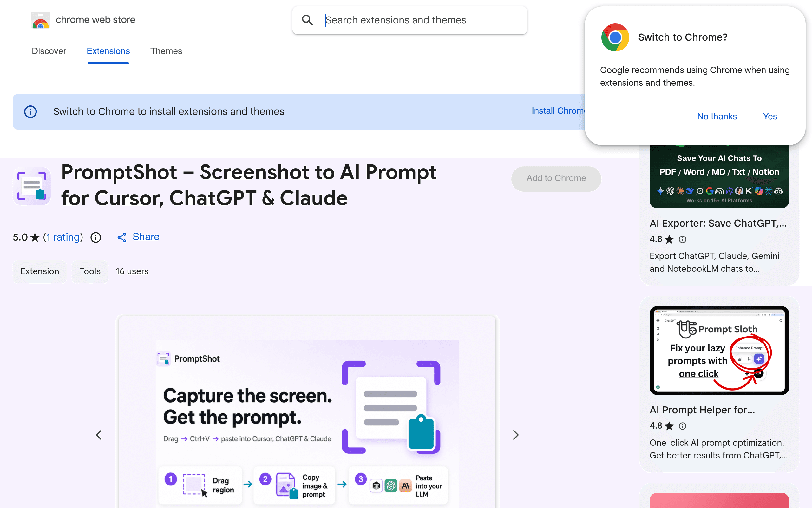Click the PromptShot extension icon beside title
This screenshot has width=812, height=508.
point(32,186)
